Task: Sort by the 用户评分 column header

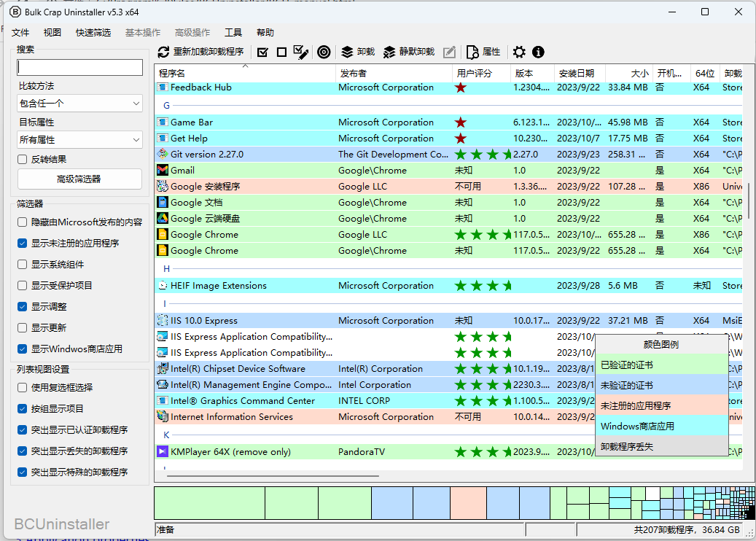Action: click(481, 74)
